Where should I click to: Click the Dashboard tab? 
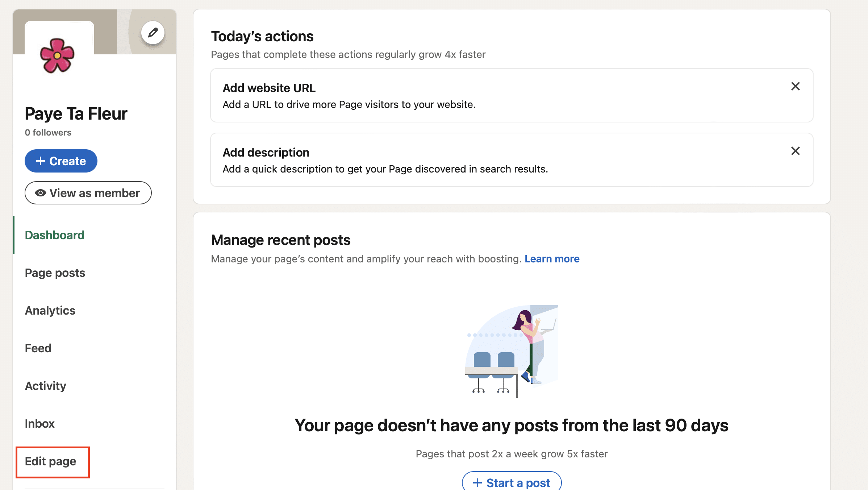pyautogui.click(x=54, y=235)
